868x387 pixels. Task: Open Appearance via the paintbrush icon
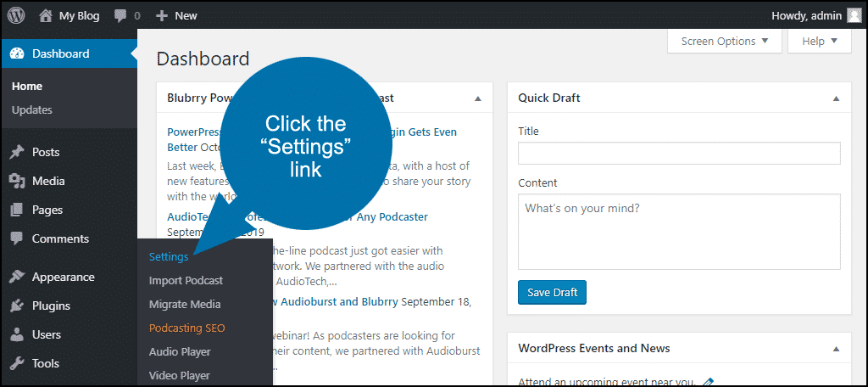16,278
